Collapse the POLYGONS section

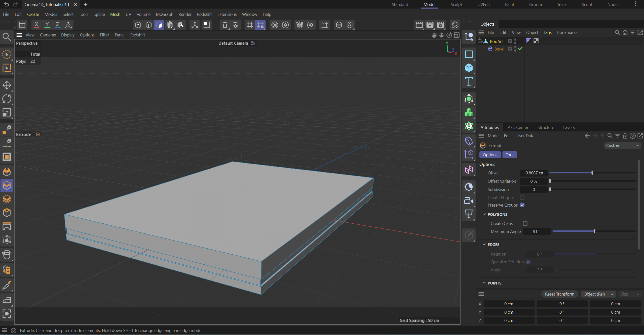[x=484, y=214]
